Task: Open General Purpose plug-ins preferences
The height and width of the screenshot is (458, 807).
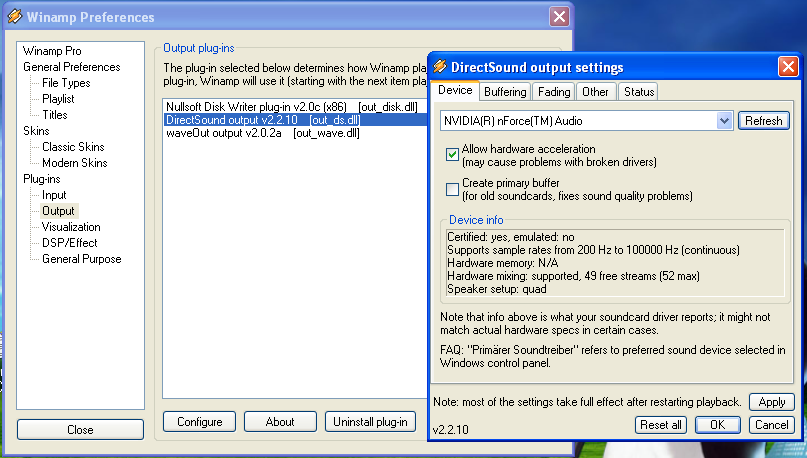Action: (81, 259)
